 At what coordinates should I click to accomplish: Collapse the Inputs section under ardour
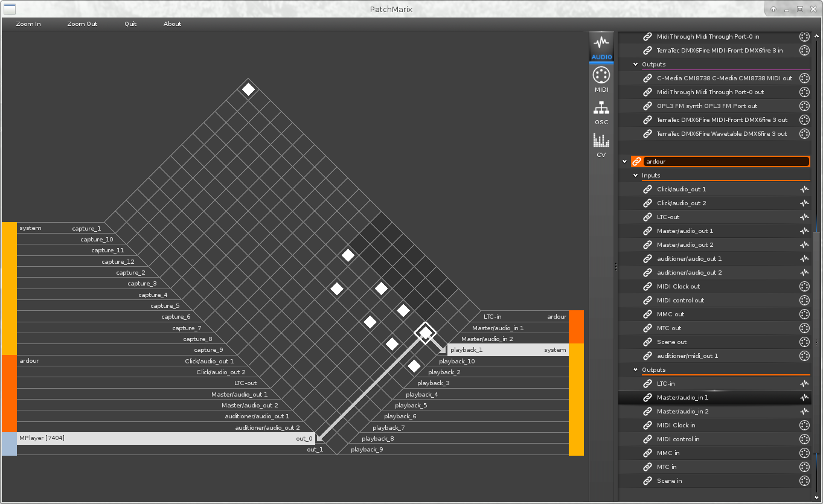[635, 176]
